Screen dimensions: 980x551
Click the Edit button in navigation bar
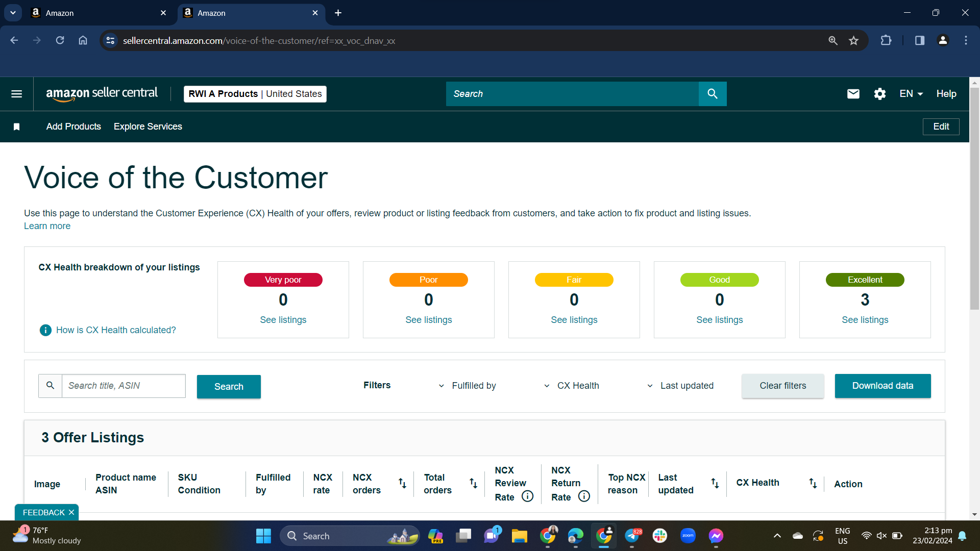941,127
